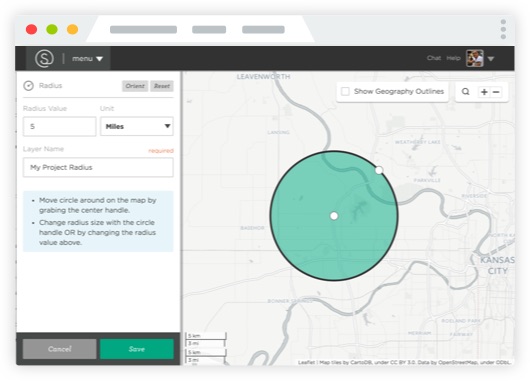Focus the Radius Value field
Image resolution: width=530 pixels, height=381 pixels.
pyautogui.click(x=59, y=126)
